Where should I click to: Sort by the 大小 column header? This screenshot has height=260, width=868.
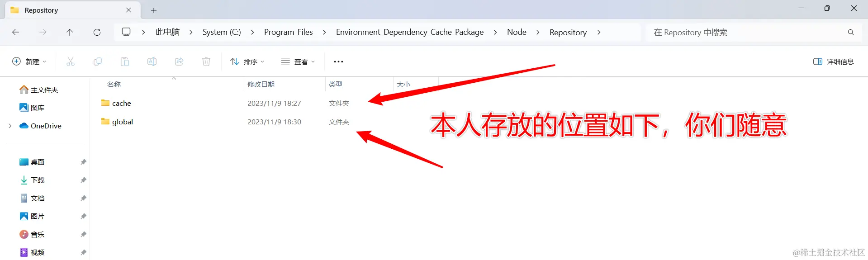pyautogui.click(x=403, y=84)
